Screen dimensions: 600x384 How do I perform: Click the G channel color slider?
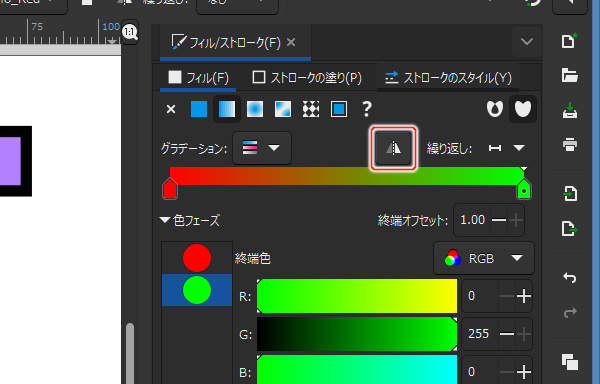357,334
